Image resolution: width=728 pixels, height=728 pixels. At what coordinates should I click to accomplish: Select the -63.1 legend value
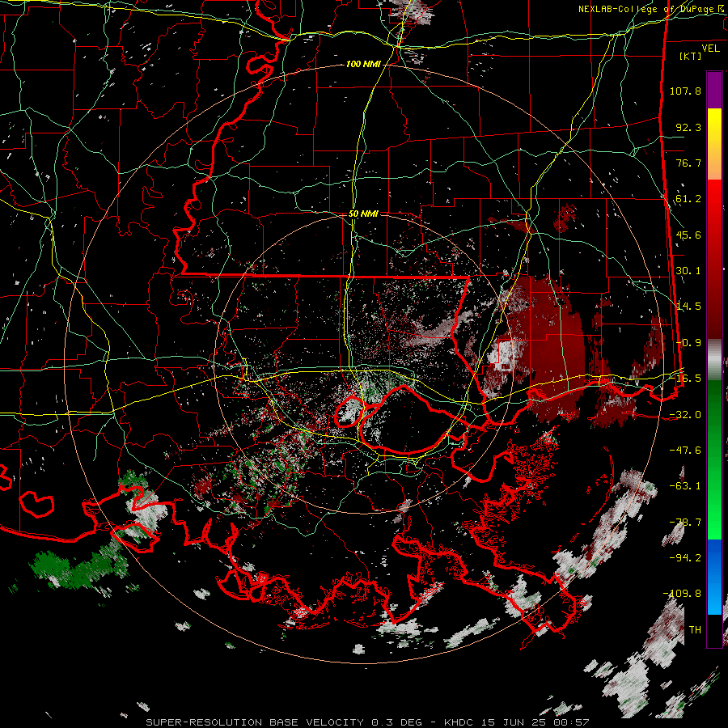pyautogui.click(x=685, y=486)
